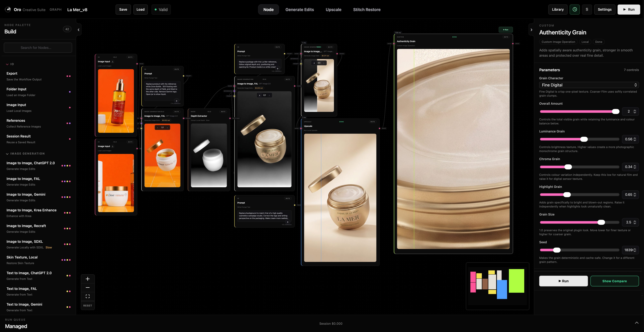
Task: Mute the Depth Extractor node
Action: point(223,112)
